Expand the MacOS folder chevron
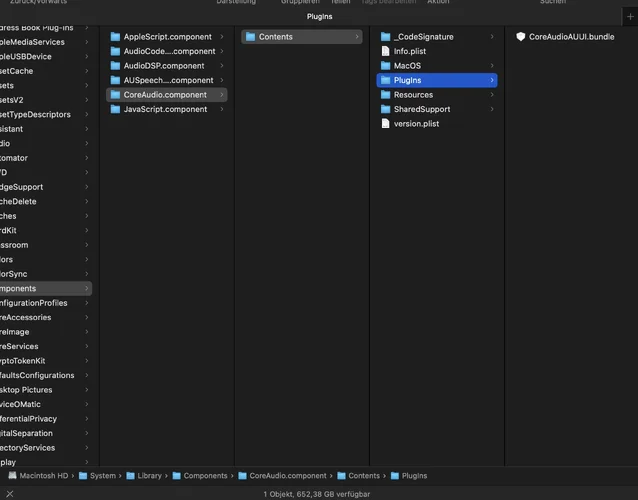Viewport: 638px width, 500px height. click(492, 66)
